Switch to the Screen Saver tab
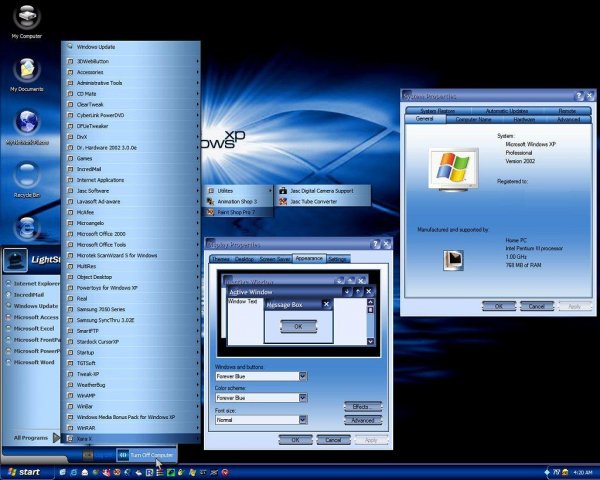 (274, 259)
